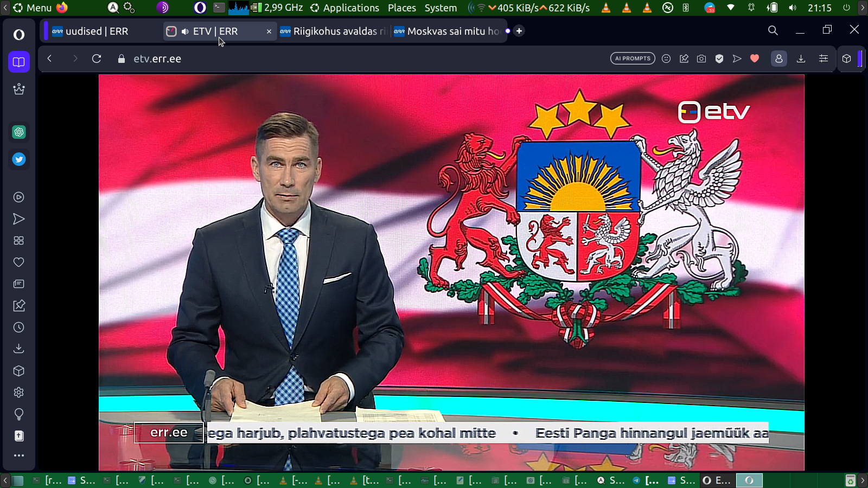Open the MATE Menu in the top panel
The height and width of the screenshot is (488, 868).
tap(32, 8)
